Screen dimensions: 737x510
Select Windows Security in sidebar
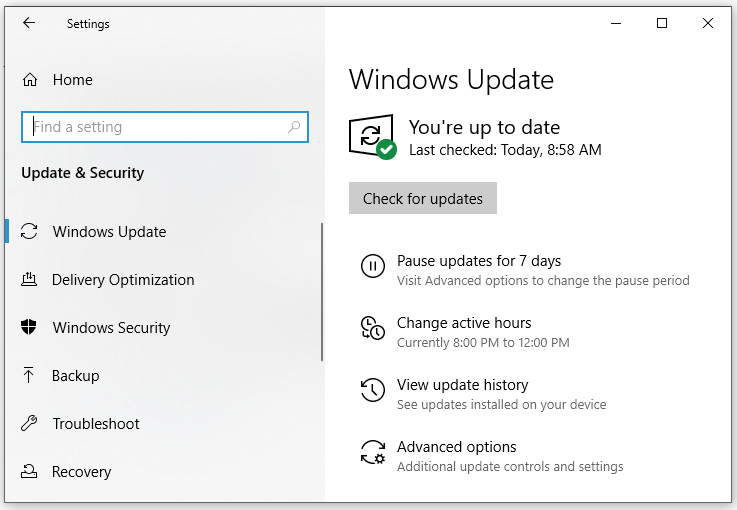pos(111,328)
